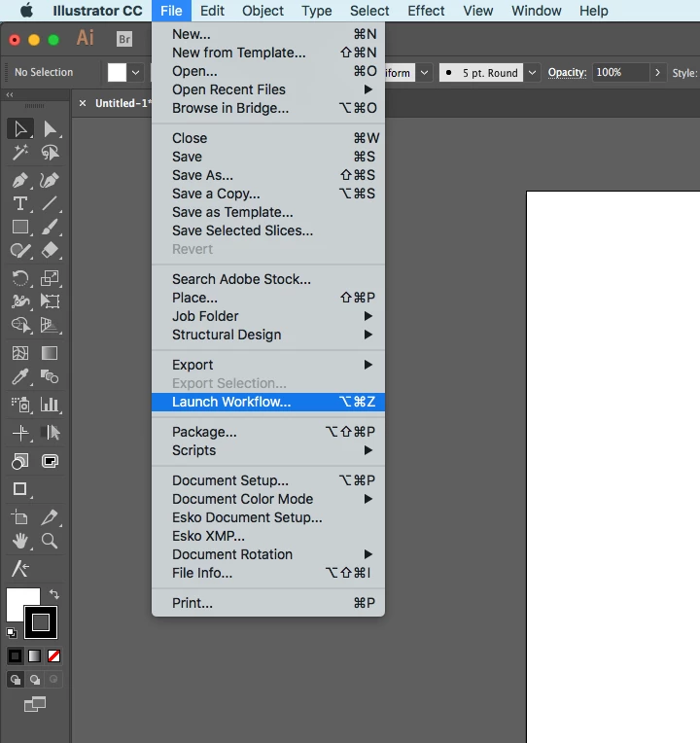Viewport: 700px width, 743px height.
Task: Choose Place from the File menu
Action: [x=268, y=298]
